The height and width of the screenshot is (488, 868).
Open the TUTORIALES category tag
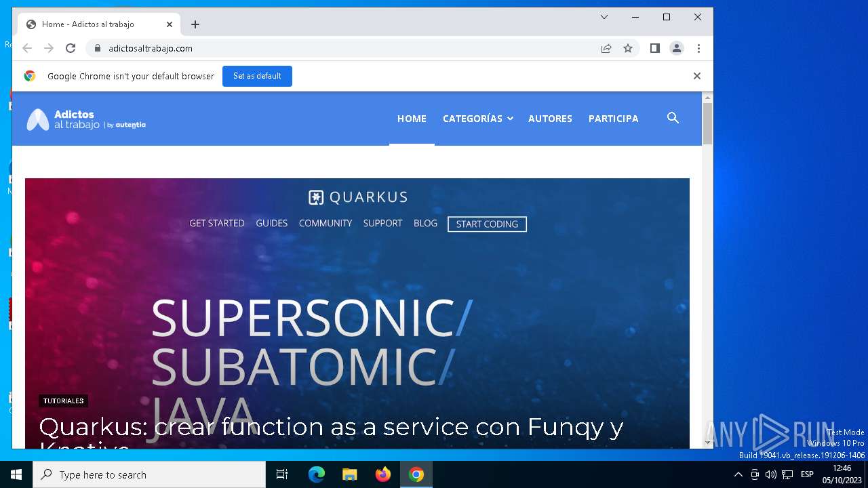pyautogui.click(x=64, y=401)
